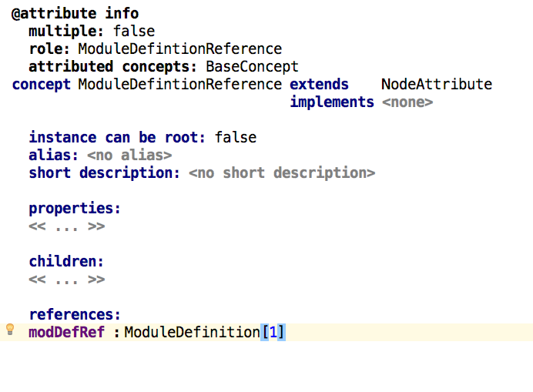Screen dimensions: 533x392
Task: Click the empty placeholder under children
Action: click(x=67, y=280)
